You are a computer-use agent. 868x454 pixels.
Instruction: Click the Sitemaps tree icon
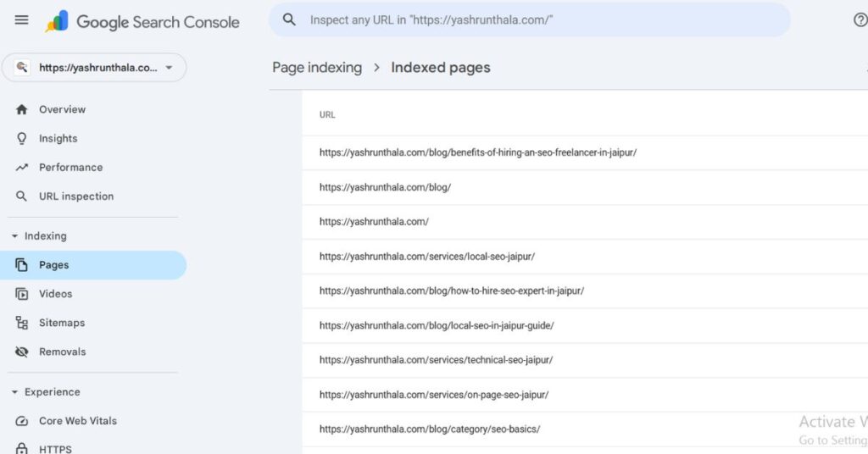pos(21,323)
